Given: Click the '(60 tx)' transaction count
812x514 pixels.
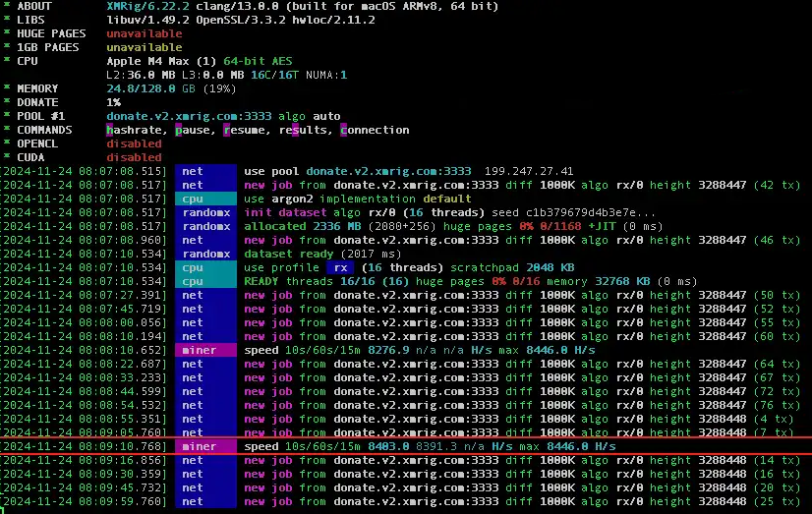Looking at the screenshot, I should click(777, 336).
